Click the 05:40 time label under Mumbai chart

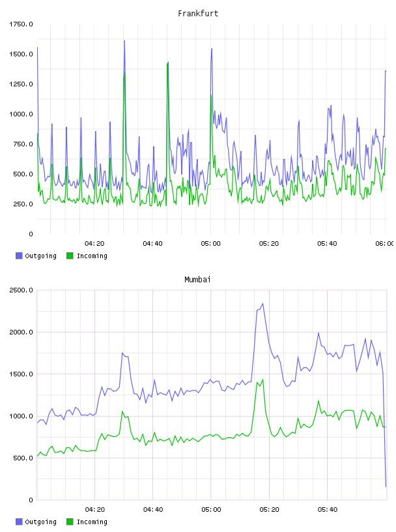tap(328, 510)
